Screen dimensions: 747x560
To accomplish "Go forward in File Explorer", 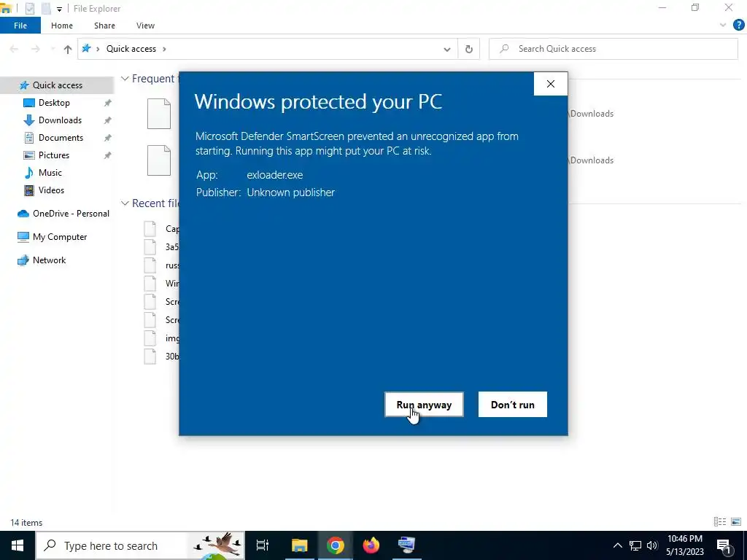I will [35, 49].
